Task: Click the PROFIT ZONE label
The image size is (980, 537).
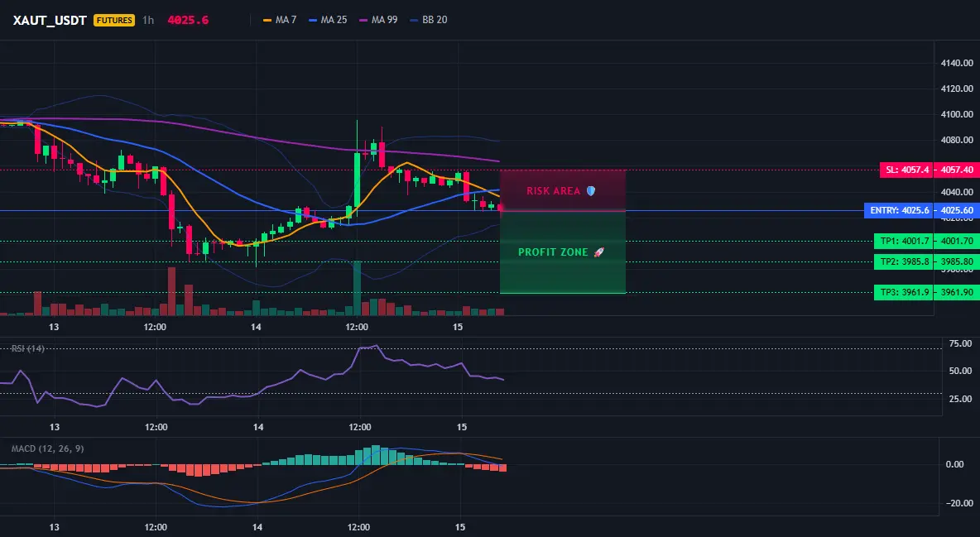Action: point(553,252)
